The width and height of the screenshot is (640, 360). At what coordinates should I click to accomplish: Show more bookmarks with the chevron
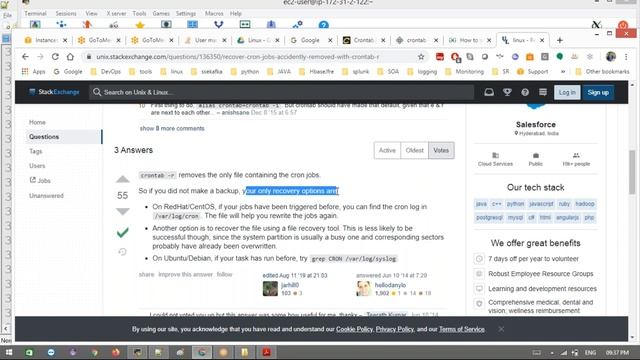(x=563, y=71)
